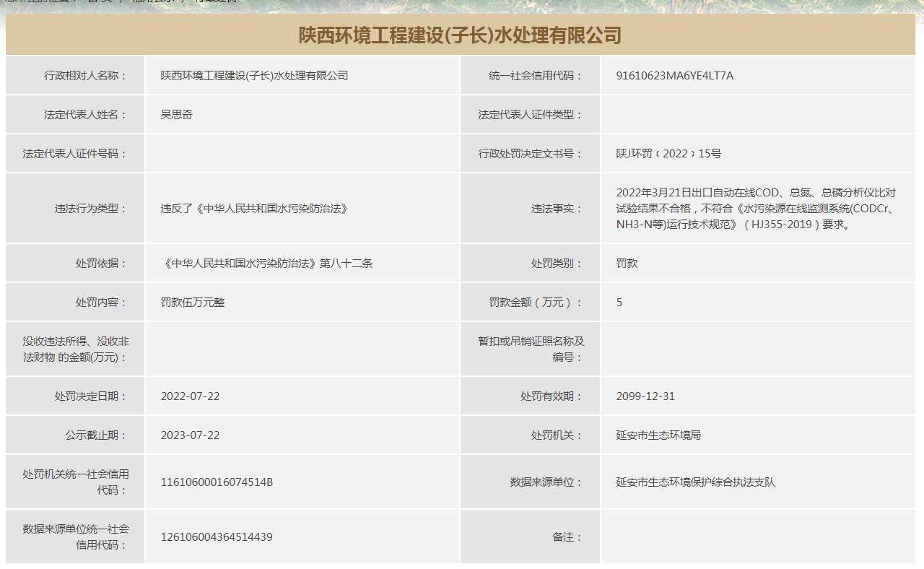The width and height of the screenshot is (924, 569).
Task: Click penalty content 罚款伍万元整
Action: coord(193,302)
